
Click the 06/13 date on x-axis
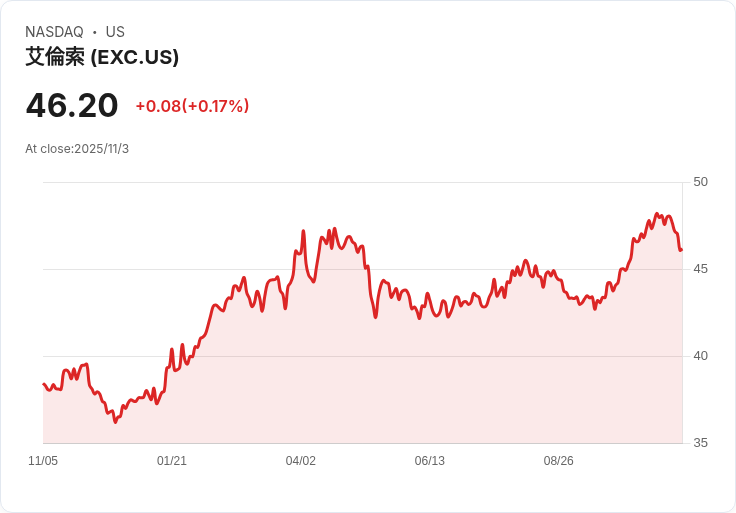[430, 461]
